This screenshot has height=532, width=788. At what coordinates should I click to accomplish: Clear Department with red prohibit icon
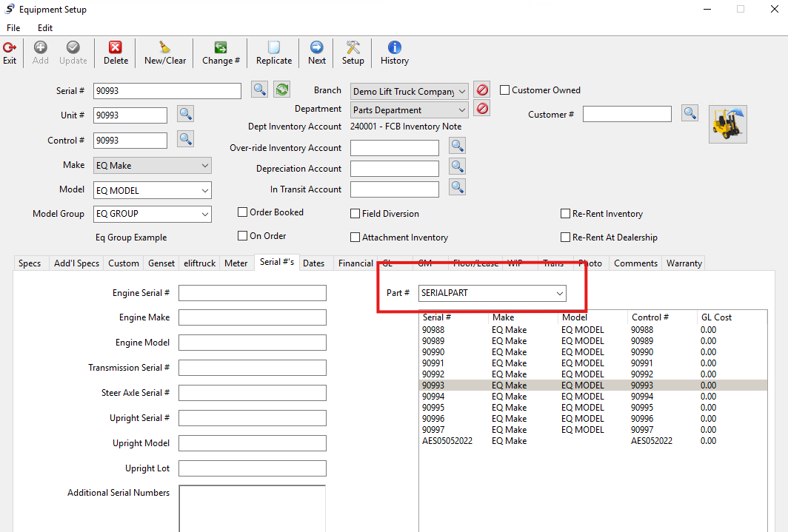(x=482, y=109)
